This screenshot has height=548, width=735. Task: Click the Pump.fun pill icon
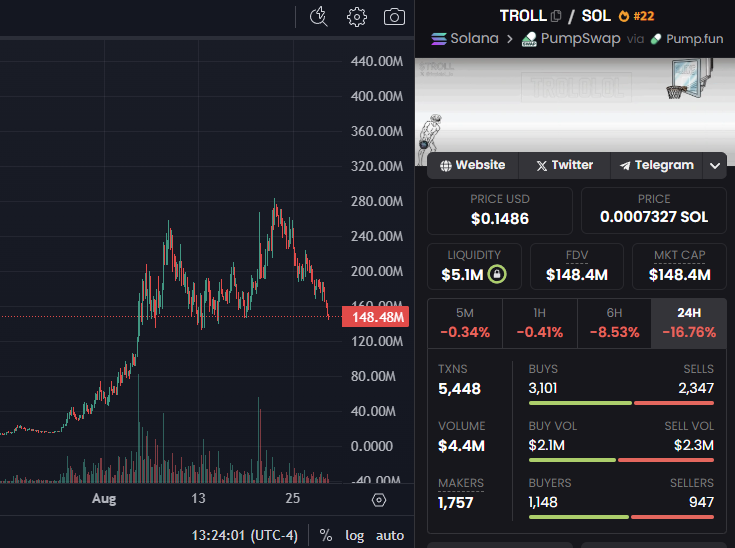pyautogui.click(x=656, y=39)
